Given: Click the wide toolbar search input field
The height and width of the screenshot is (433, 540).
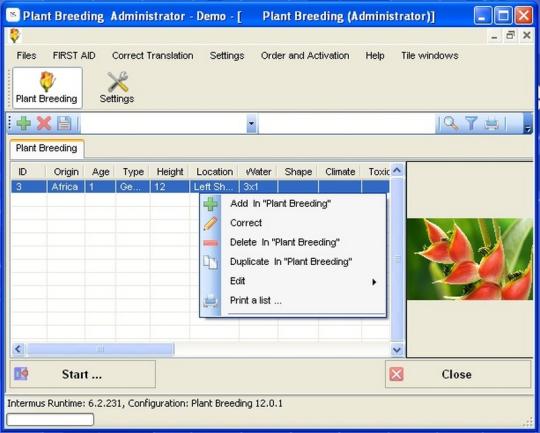Looking at the screenshot, I should [x=347, y=123].
